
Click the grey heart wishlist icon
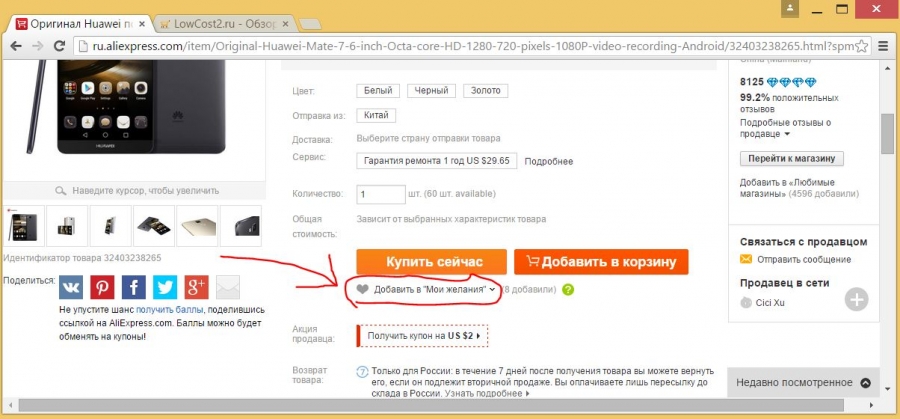pyautogui.click(x=362, y=290)
